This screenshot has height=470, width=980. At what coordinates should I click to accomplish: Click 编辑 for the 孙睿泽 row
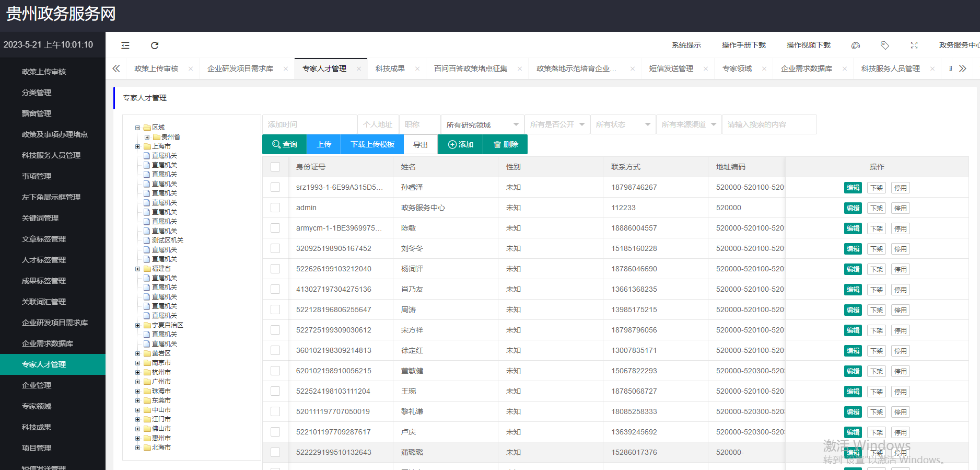(853, 188)
